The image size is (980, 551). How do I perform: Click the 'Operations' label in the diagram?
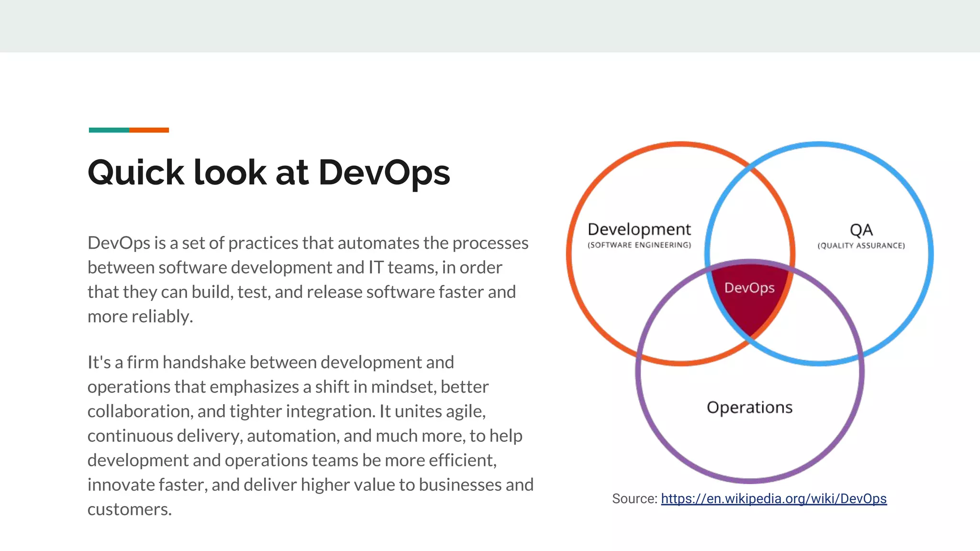(750, 408)
